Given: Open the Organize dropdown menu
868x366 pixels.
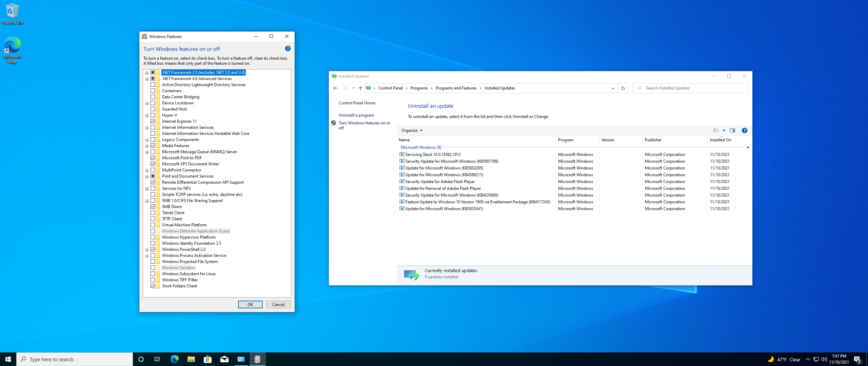Looking at the screenshot, I should coord(412,130).
